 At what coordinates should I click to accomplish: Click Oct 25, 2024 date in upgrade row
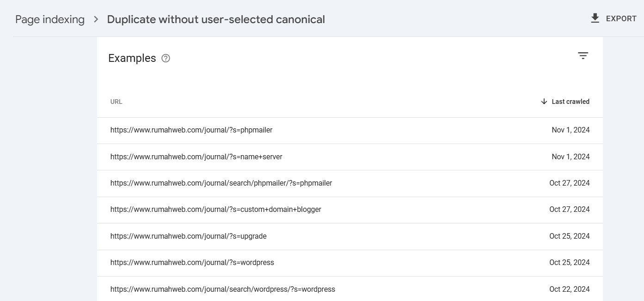(x=570, y=236)
